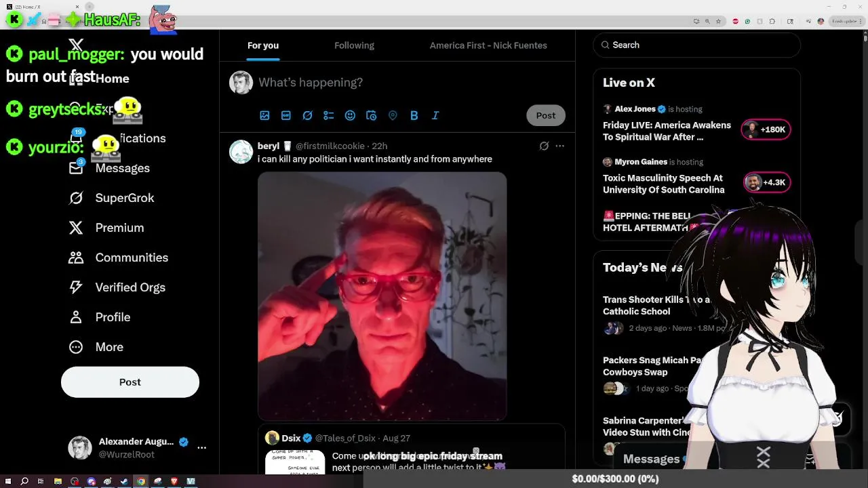Open Premium in the sidebar

coord(106,228)
